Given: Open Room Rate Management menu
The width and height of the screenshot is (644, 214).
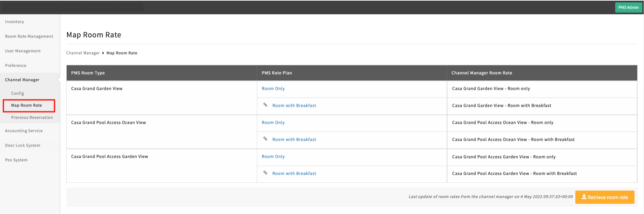Looking at the screenshot, I should point(29,36).
